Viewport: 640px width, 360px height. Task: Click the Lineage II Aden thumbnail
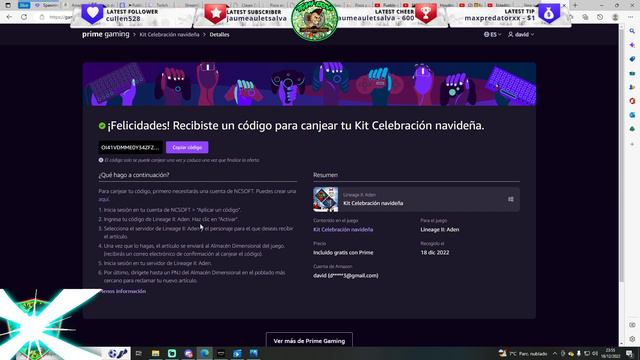[x=325, y=199]
